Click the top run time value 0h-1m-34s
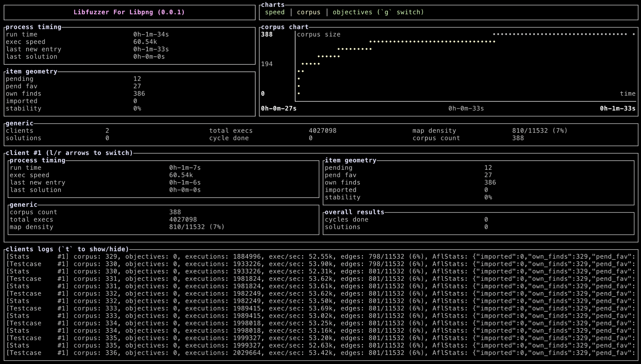The image size is (641, 364). [x=151, y=35]
